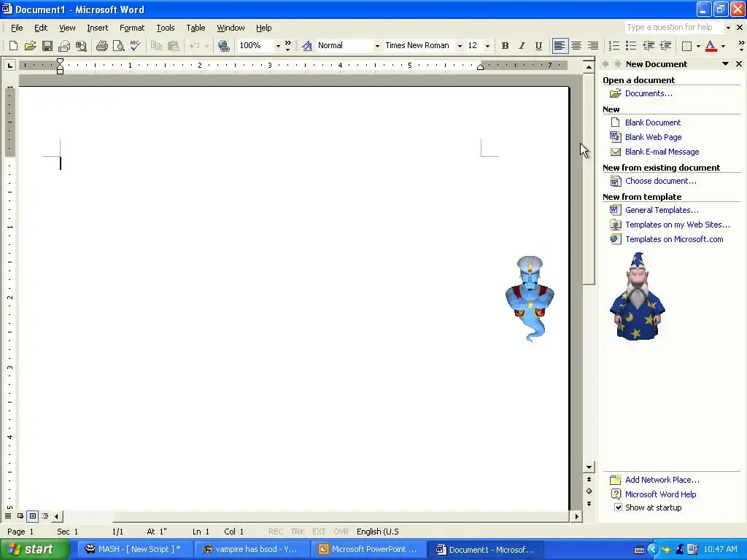
Task: Open the Edit menu
Action: [x=41, y=28]
